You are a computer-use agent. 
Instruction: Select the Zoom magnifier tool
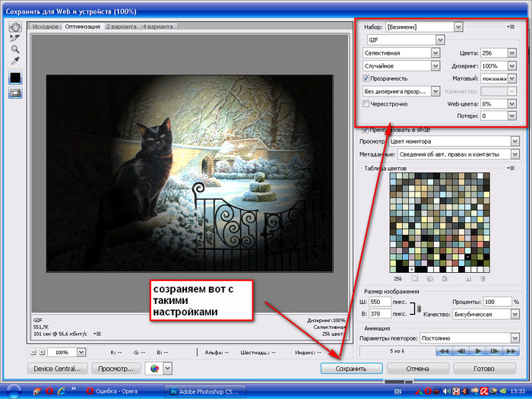[x=15, y=49]
